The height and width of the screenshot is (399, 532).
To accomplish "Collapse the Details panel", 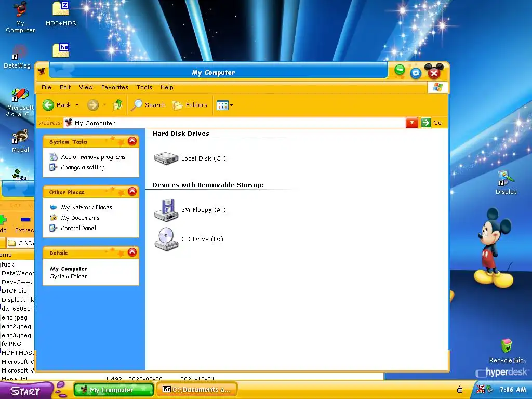I will (x=132, y=252).
